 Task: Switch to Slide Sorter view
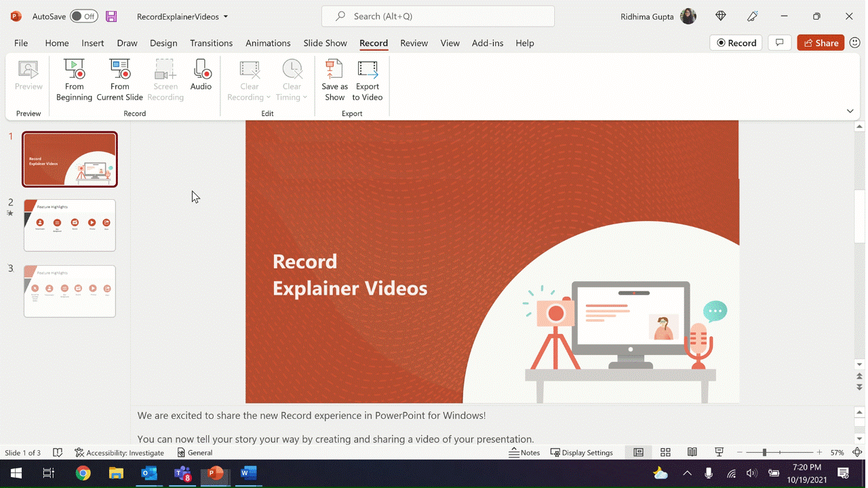coord(665,453)
